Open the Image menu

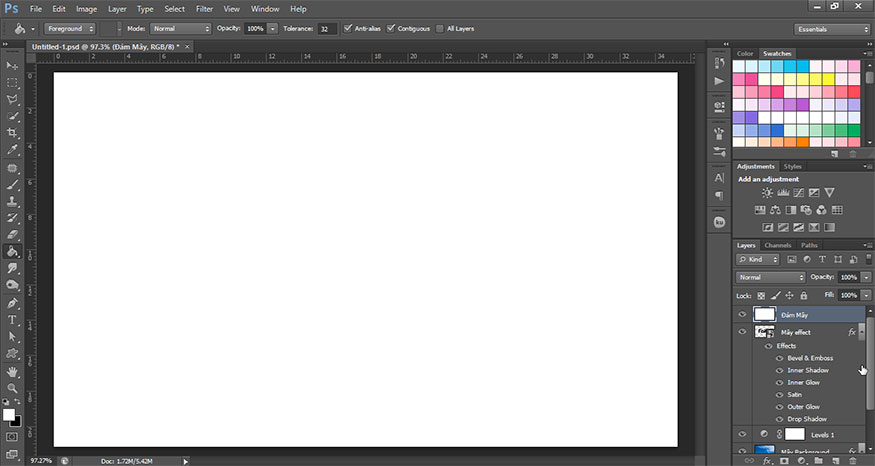86,9
